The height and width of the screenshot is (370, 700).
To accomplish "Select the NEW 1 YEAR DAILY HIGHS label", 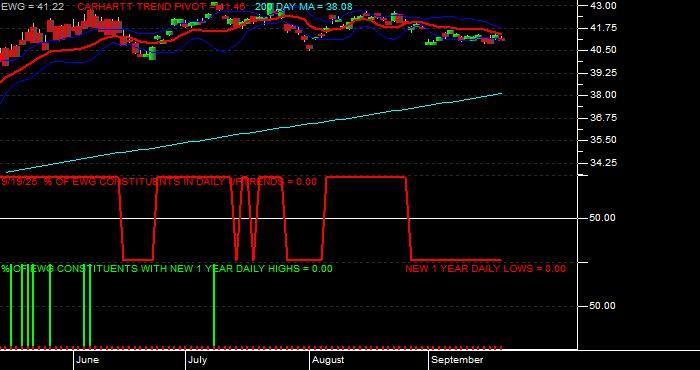I will 167,269.
